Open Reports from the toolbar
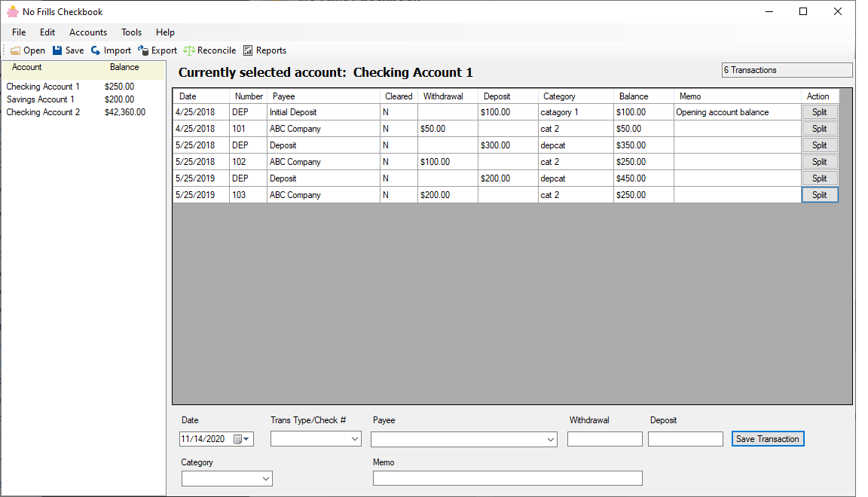 tap(264, 50)
